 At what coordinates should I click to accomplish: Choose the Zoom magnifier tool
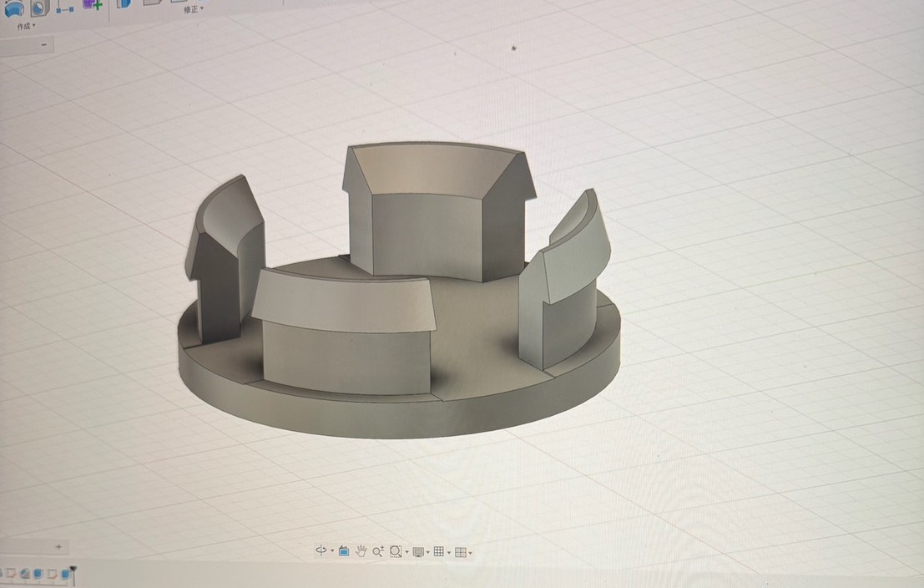378,551
